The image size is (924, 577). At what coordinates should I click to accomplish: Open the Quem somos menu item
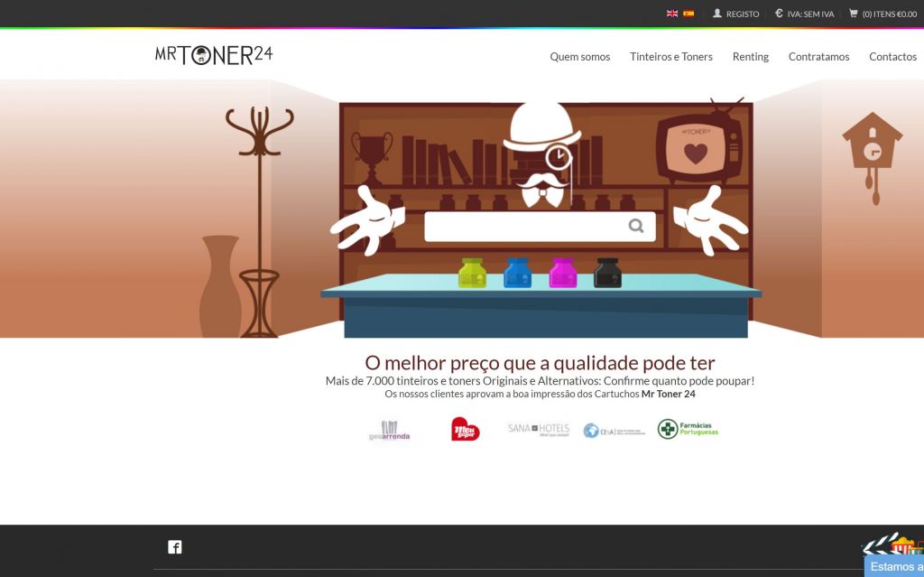point(580,56)
